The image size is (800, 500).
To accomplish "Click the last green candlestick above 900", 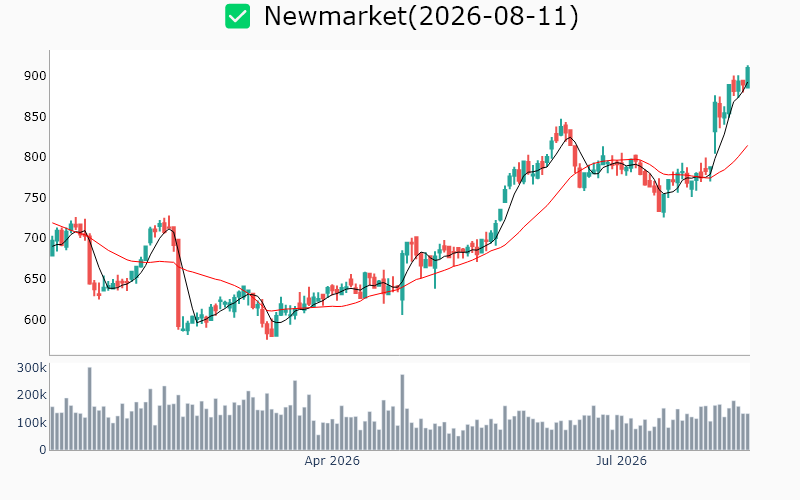I will (x=748, y=77).
